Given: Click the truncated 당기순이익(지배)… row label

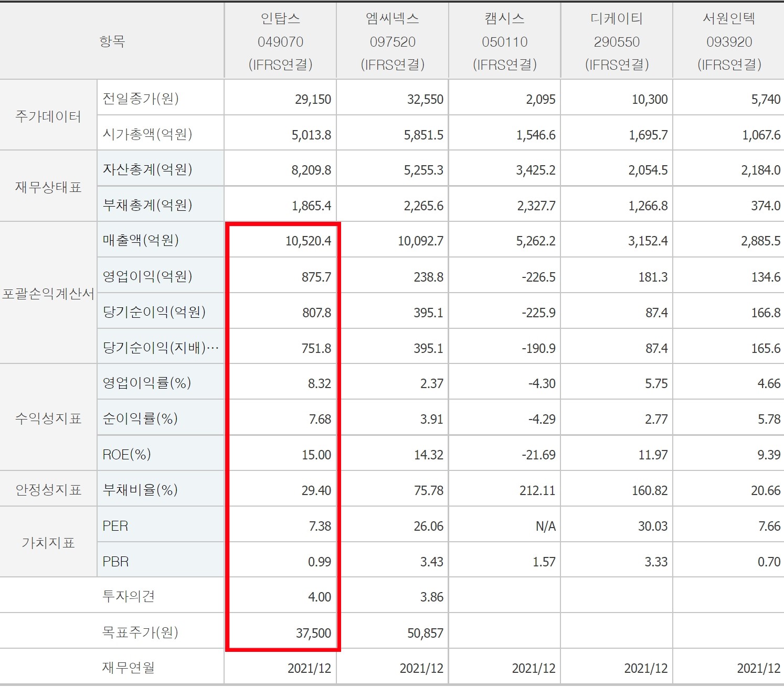Looking at the screenshot, I should 161,347.
